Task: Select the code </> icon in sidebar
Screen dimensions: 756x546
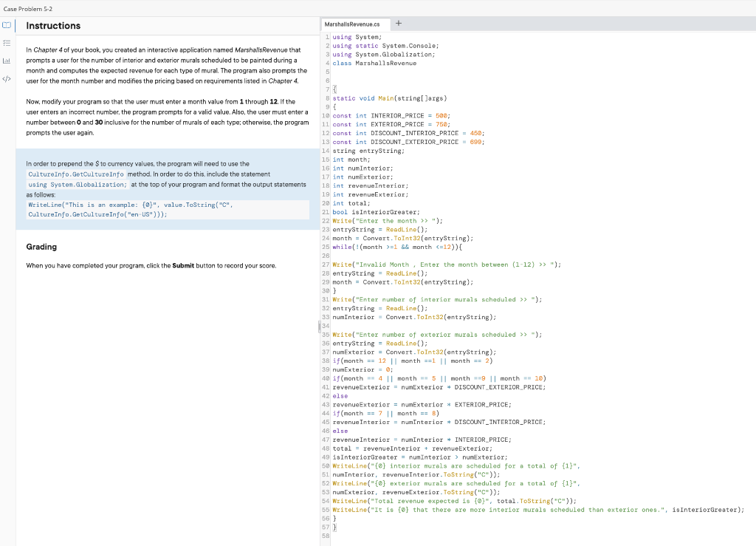Action: tap(7, 80)
